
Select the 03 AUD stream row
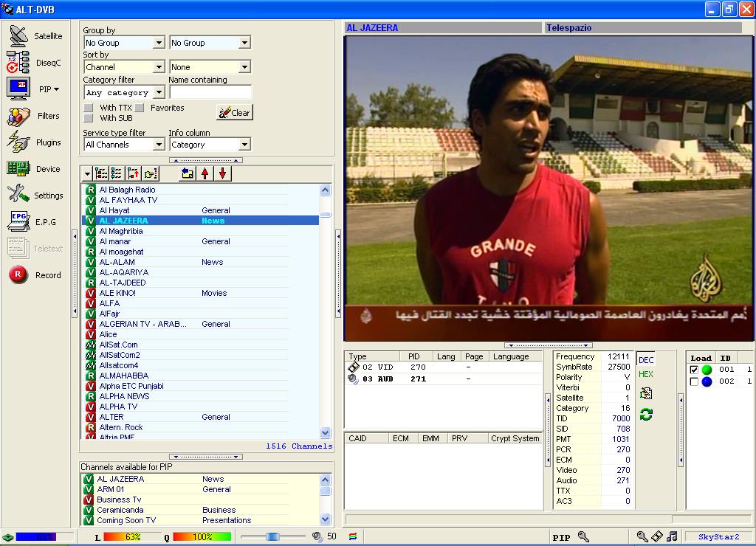(444, 379)
